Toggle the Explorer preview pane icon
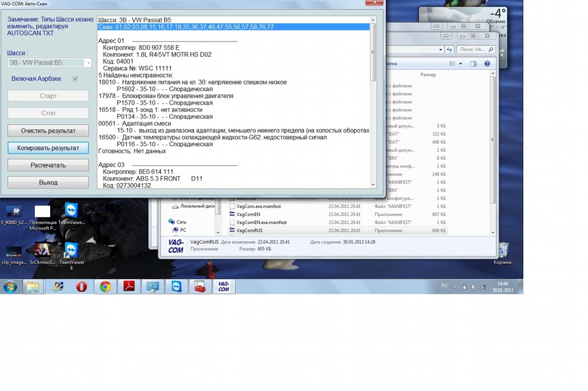The height and width of the screenshot is (391, 588). [473, 64]
